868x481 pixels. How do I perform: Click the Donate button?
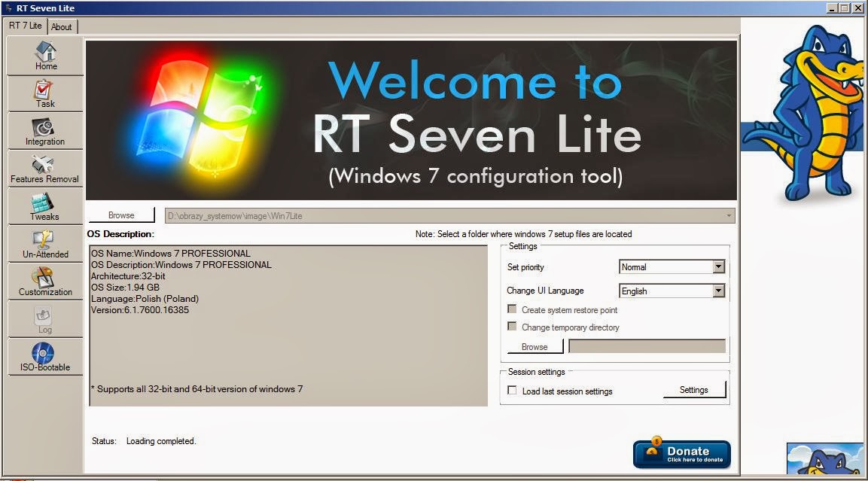[x=682, y=455]
